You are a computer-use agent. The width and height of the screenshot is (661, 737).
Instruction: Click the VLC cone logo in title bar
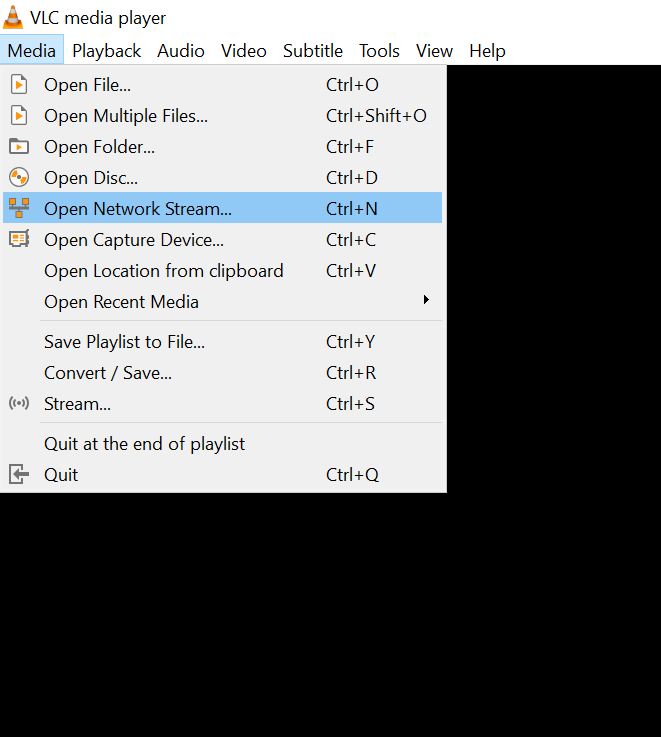click(x=13, y=17)
